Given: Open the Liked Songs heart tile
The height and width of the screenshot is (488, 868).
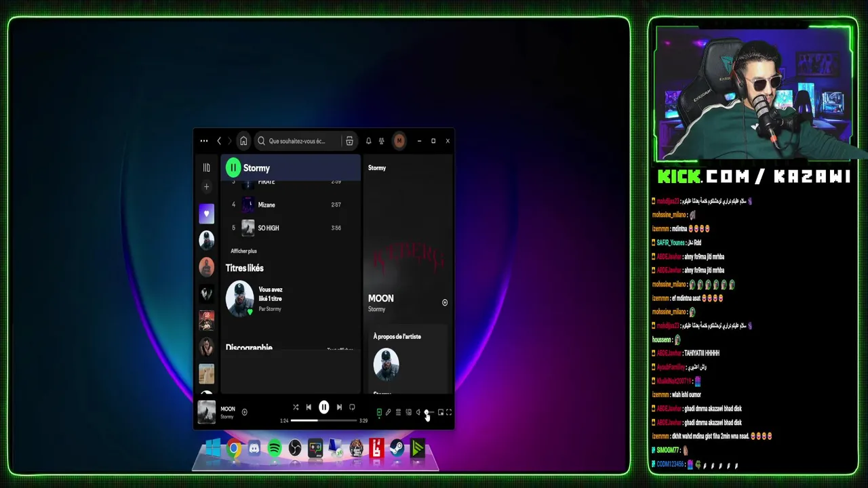Looking at the screenshot, I should 207,214.
